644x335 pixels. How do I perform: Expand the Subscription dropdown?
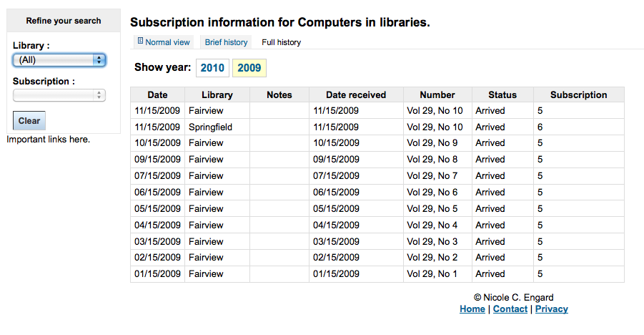pos(59,95)
